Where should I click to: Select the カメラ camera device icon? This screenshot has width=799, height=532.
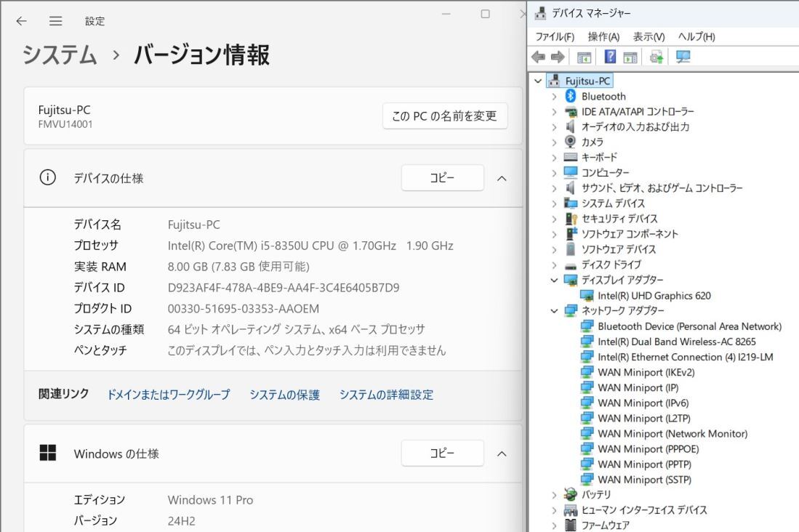click(570, 142)
